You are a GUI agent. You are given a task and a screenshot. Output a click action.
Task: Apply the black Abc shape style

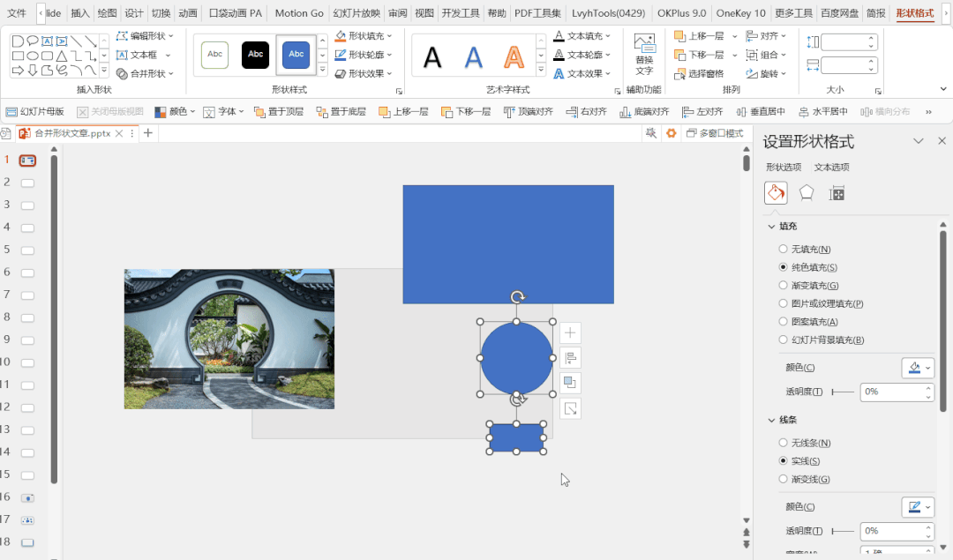[x=255, y=55]
